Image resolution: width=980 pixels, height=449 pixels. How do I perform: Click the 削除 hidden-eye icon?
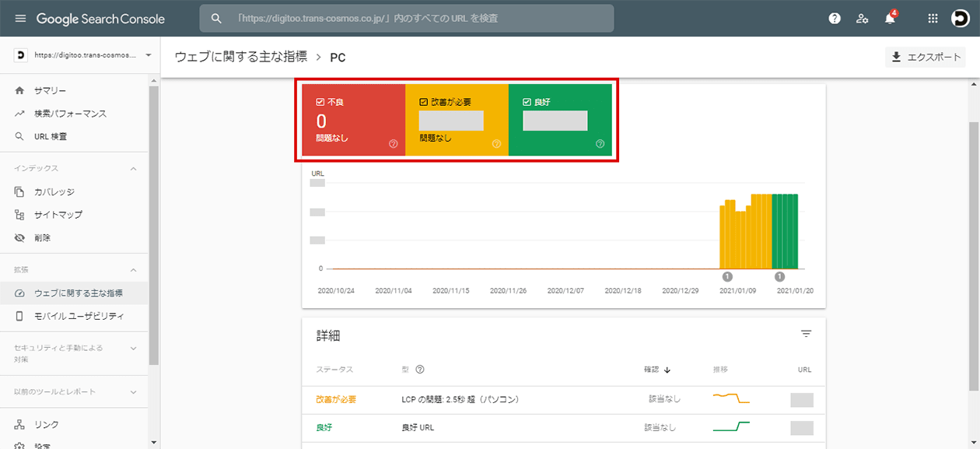click(x=20, y=237)
